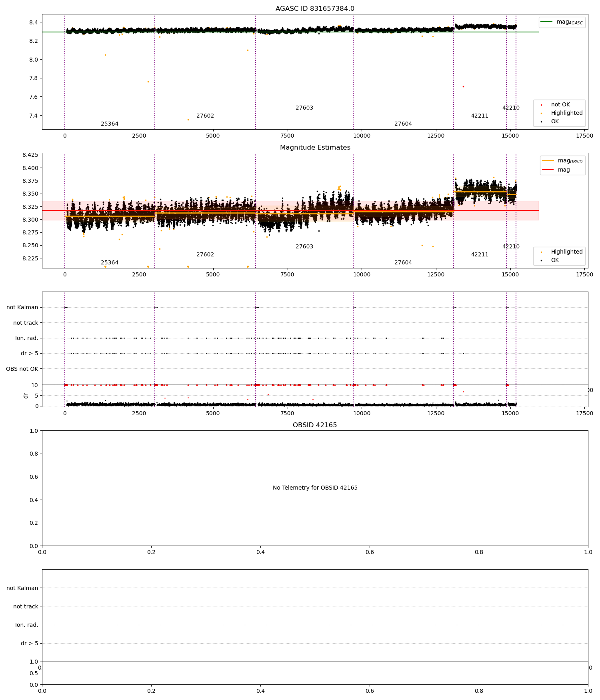Click the 7.4 y-axis tick label
Screen dimensions: 600x700
[x=33, y=116]
